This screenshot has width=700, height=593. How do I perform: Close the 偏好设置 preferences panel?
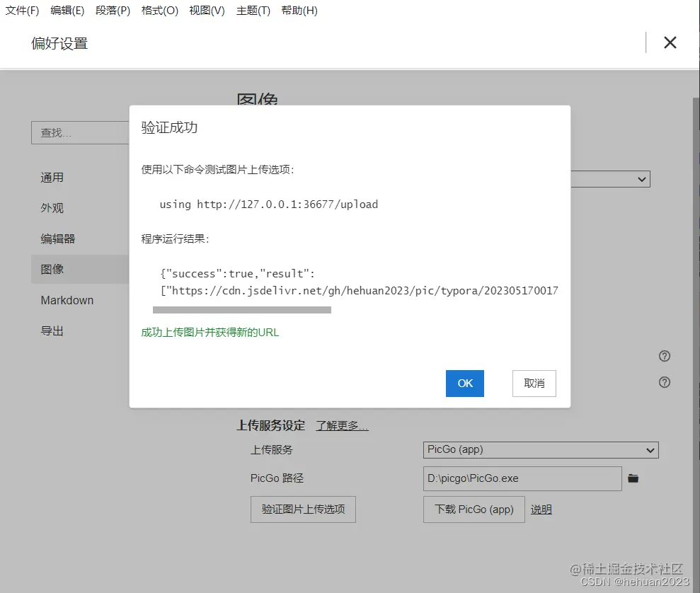click(x=670, y=43)
